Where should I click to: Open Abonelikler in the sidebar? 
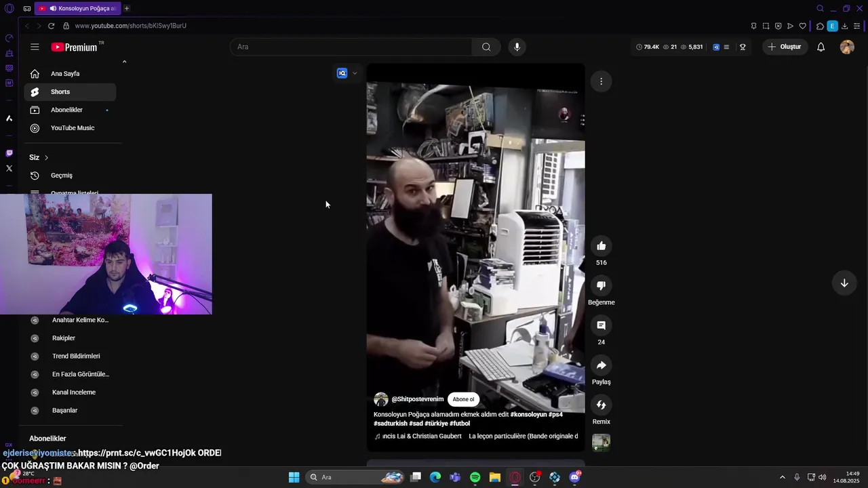click(x=70, y=110)
